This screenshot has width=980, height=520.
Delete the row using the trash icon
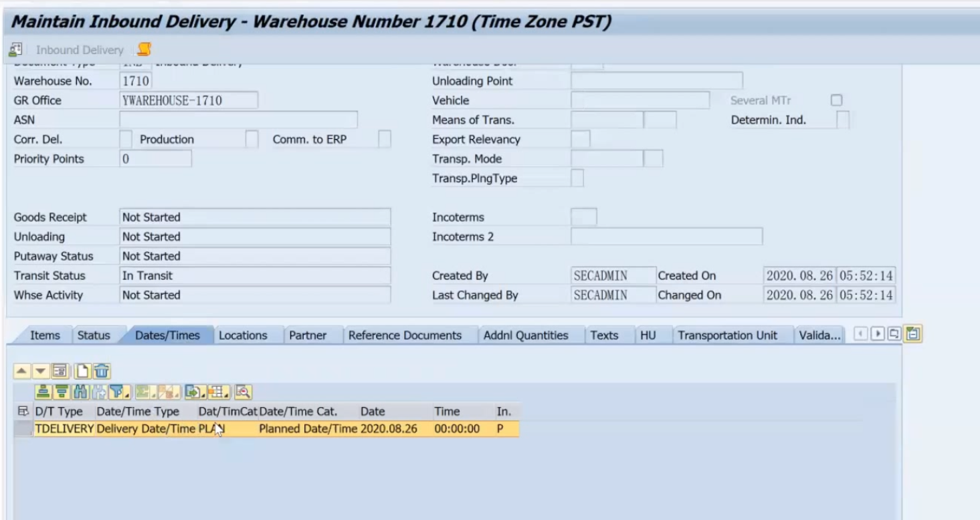[x=101, y=370]
